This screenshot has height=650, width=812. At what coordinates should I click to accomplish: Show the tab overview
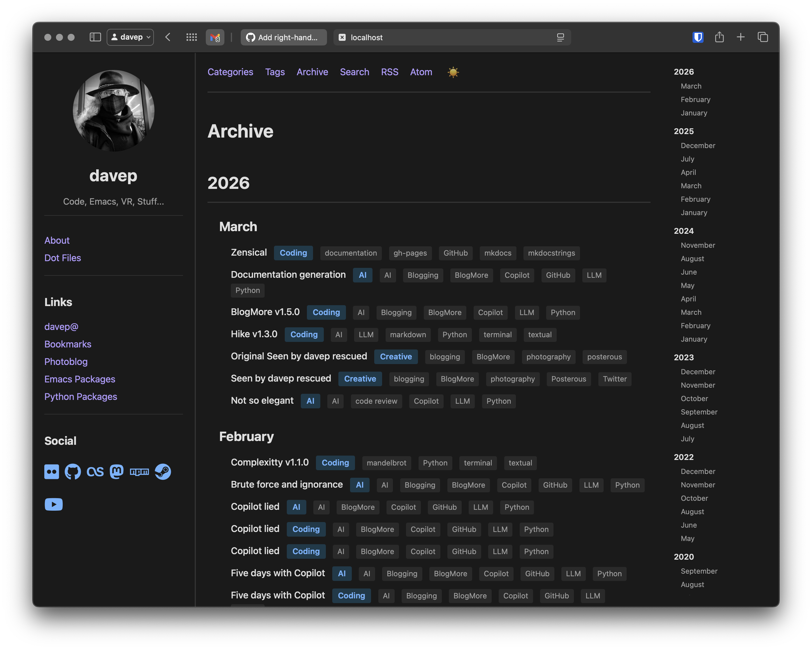(x=763, y=37)
